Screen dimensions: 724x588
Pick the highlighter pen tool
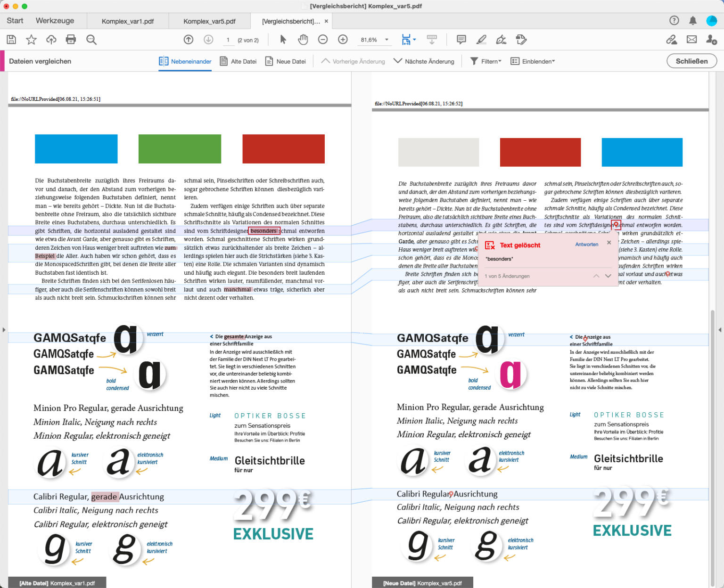481,40
